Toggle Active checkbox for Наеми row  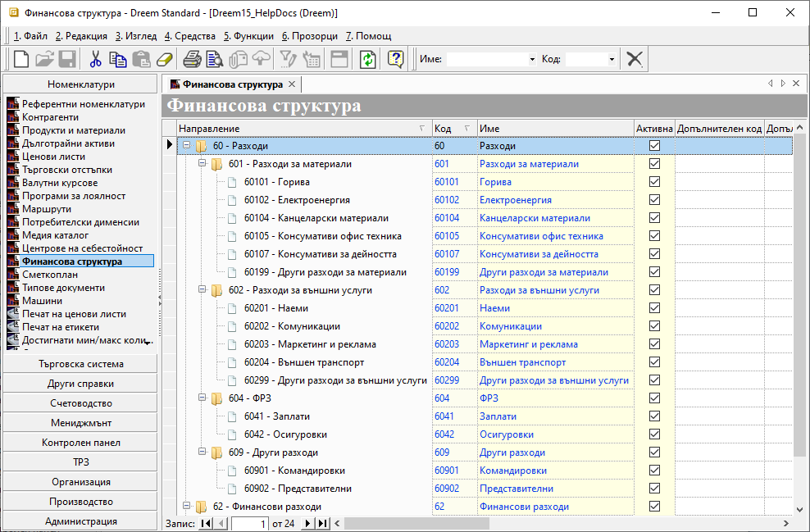click(x=654, y=308)
